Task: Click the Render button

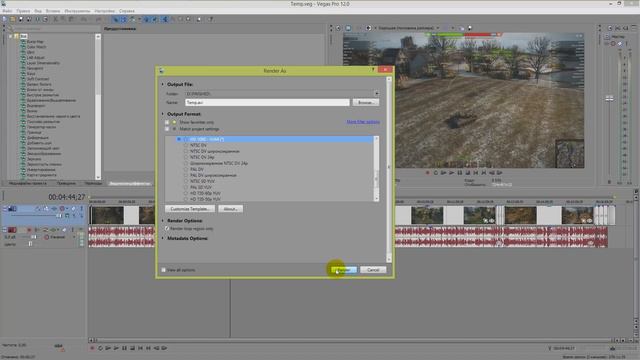Action: pyautogui.click(x=343, y=270)
